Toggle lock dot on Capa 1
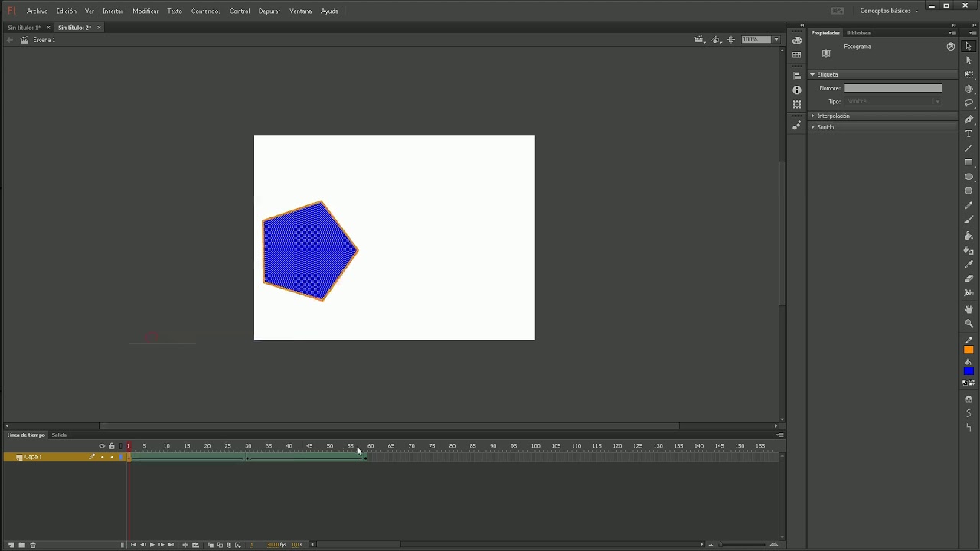Image resolution: width=980 pixels, height=551 pixels. tap(112, 457)
